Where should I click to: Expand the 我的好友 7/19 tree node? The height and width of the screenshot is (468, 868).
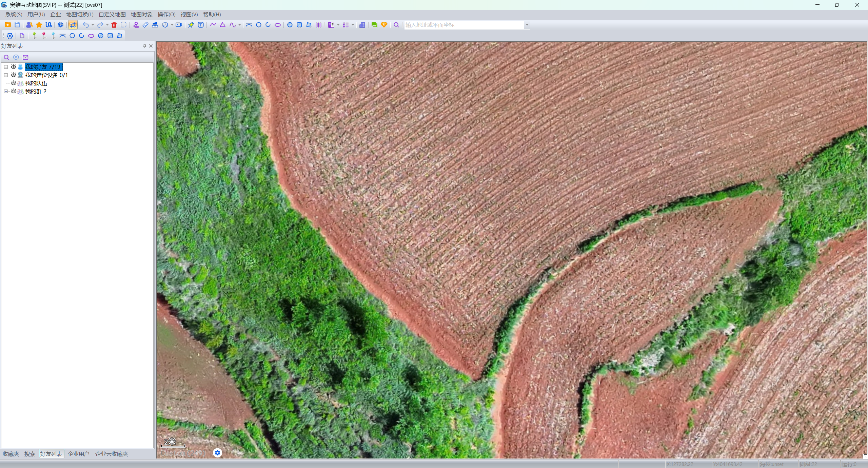6,67
